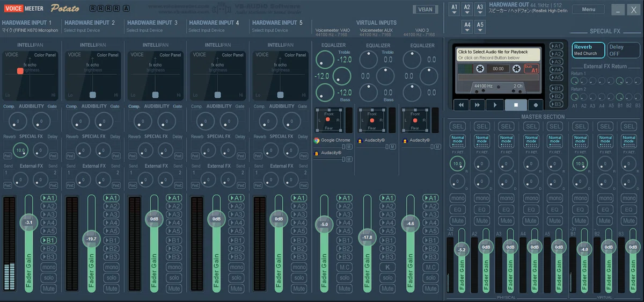
Task: Disable B1 routing on Hardware Input 1
Action: click(x=49, y=240)
